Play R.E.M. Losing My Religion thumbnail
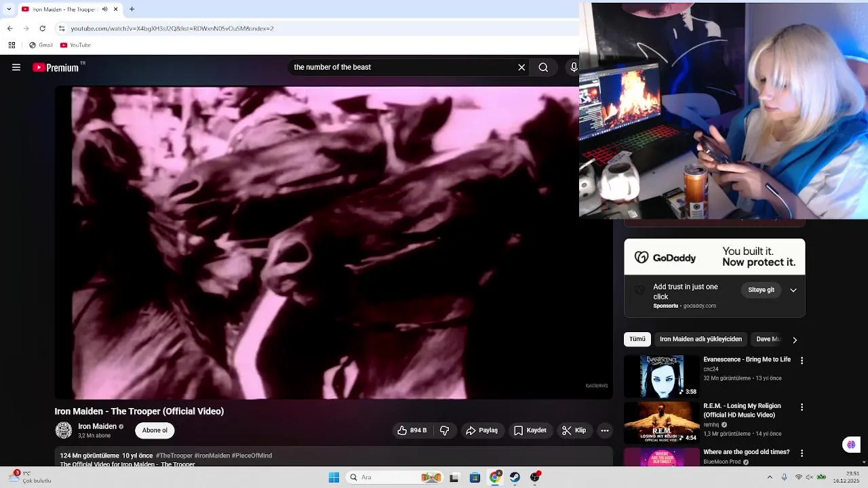 pos(661,423)
